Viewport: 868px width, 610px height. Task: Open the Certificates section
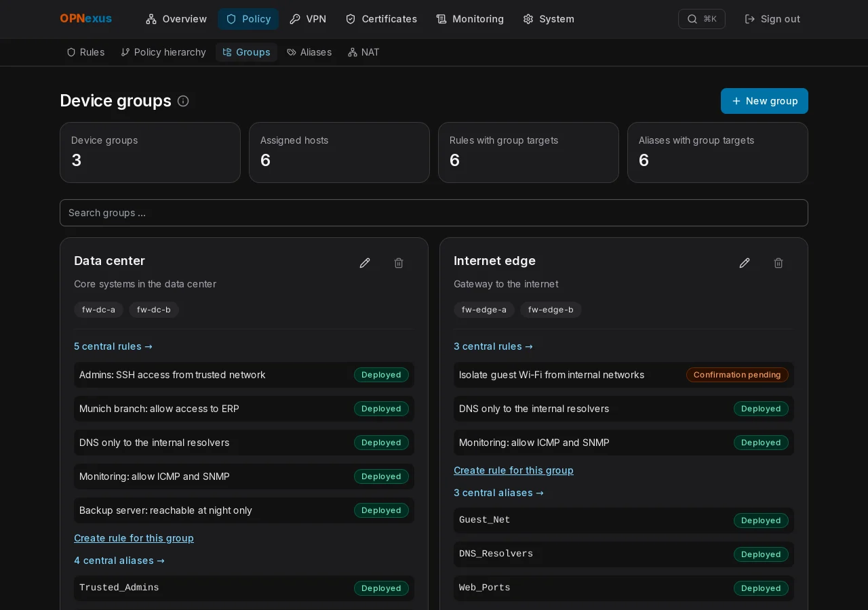pos(381,19)
